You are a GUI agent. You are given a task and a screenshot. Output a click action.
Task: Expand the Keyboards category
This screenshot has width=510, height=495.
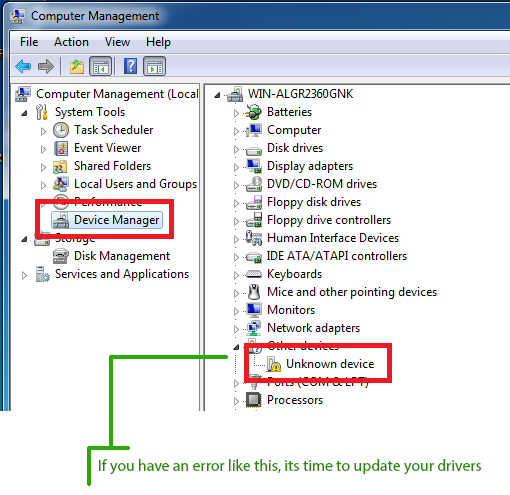(x=236, y=275)
